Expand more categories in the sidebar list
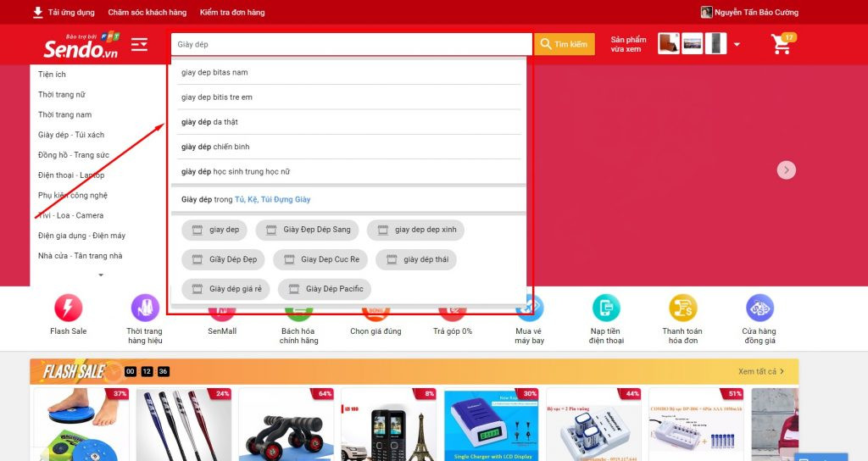This screenshot has height=461, width=868. [101, 275]
